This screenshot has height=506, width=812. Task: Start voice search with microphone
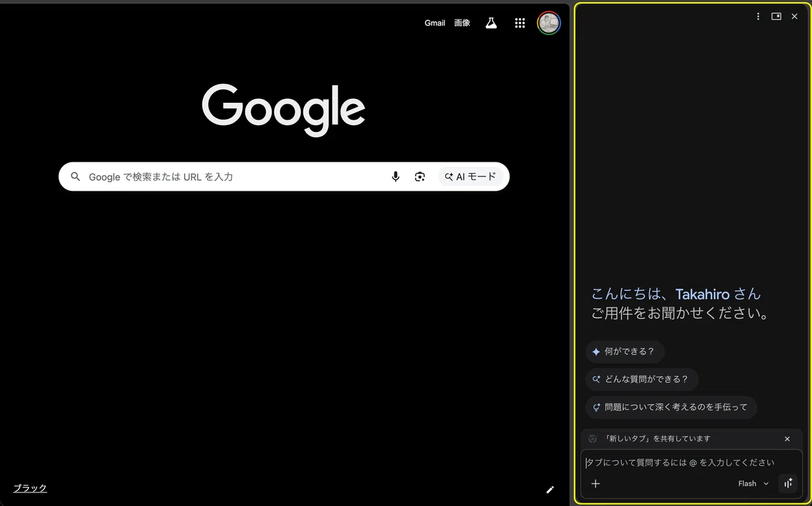(x=396, y=177)
